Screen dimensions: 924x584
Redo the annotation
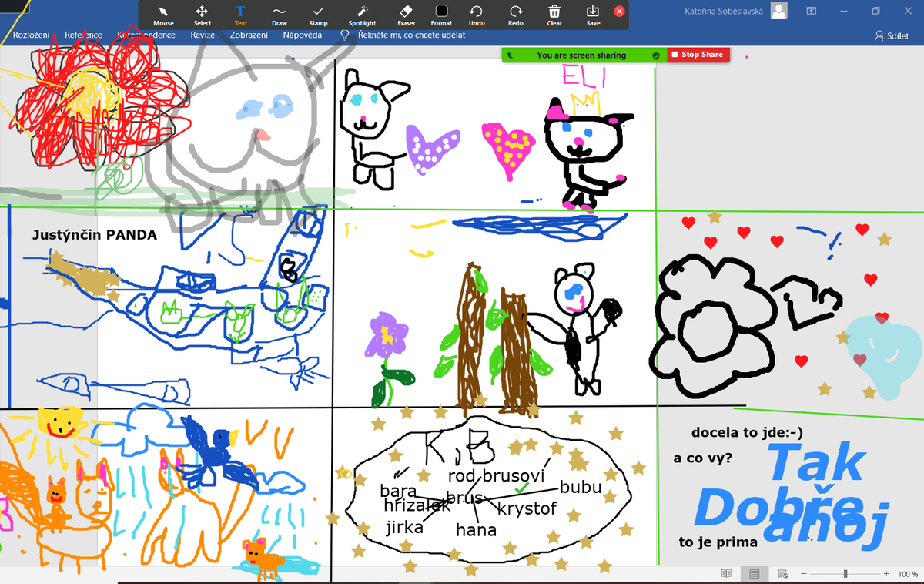point(516,15)
